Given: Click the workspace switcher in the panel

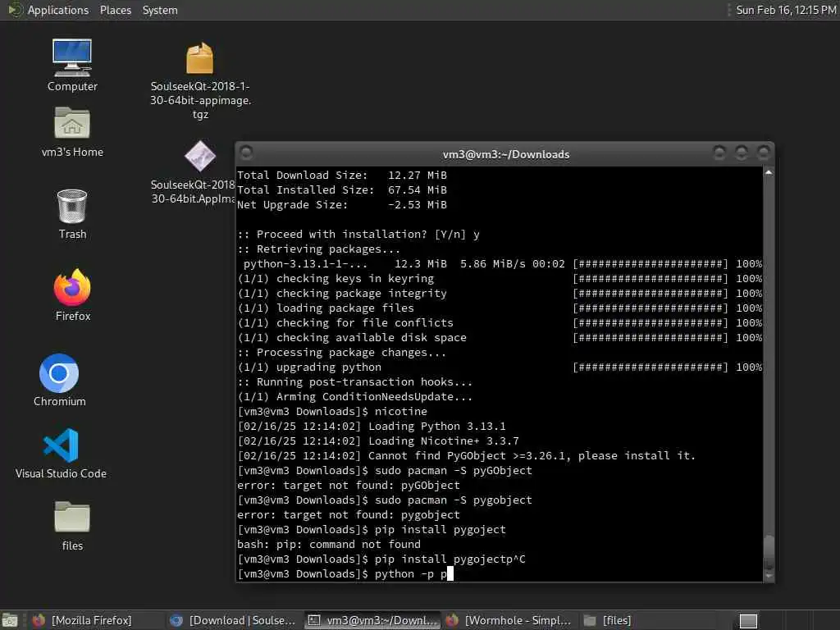Looking at the screenshot, I should 748,621.
